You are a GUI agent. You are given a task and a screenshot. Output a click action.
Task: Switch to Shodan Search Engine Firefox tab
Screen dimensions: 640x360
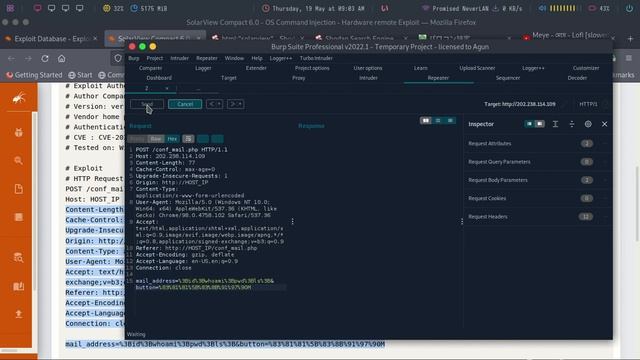click(x=359, y=38)
